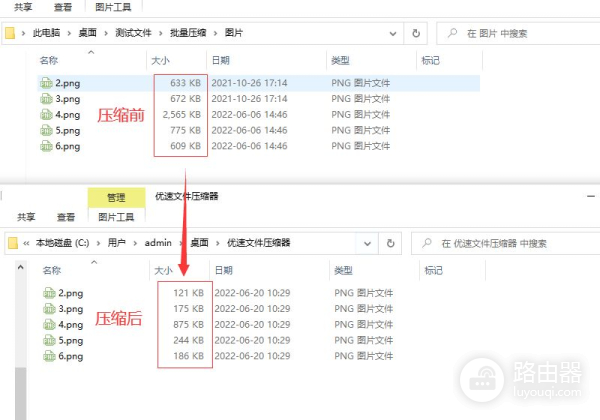Show hidden path via double chevron
Screen dimensions: 600x420
point(26,243)
